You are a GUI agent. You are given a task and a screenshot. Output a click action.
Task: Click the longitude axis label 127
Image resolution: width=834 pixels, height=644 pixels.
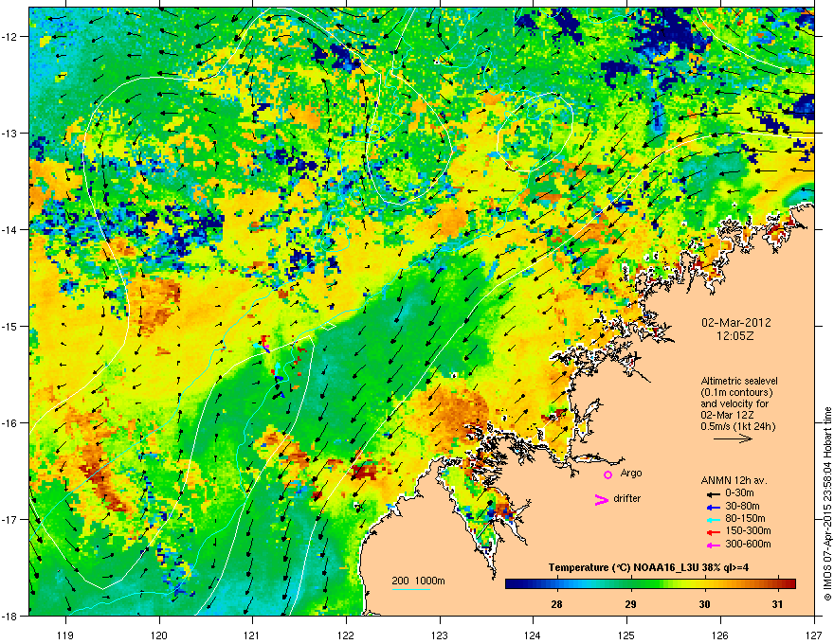pyautogui.click(x=814, y=635)
